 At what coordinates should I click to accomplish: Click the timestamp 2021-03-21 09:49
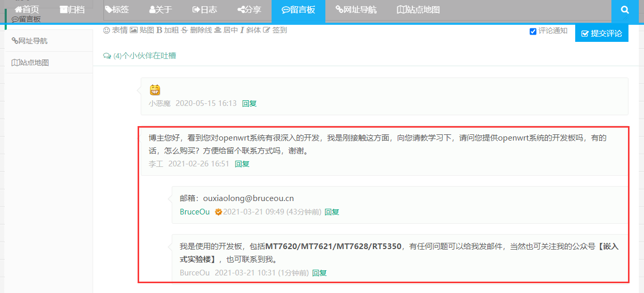click(253, 212)
